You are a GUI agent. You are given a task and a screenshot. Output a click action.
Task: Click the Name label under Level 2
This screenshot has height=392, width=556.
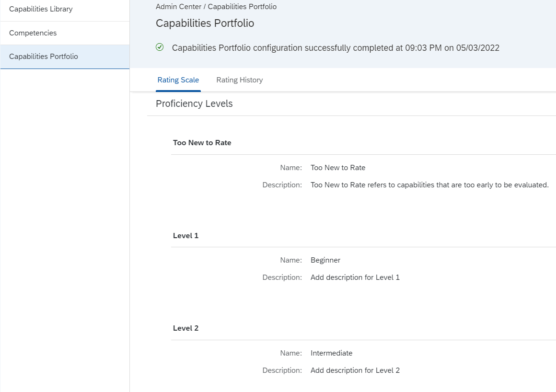(291, 353)
